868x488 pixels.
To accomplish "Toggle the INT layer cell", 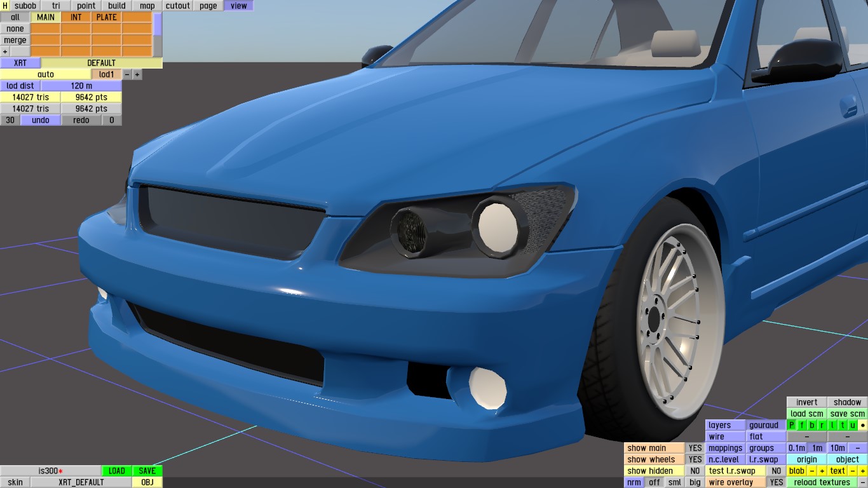I will coord(76,17).
